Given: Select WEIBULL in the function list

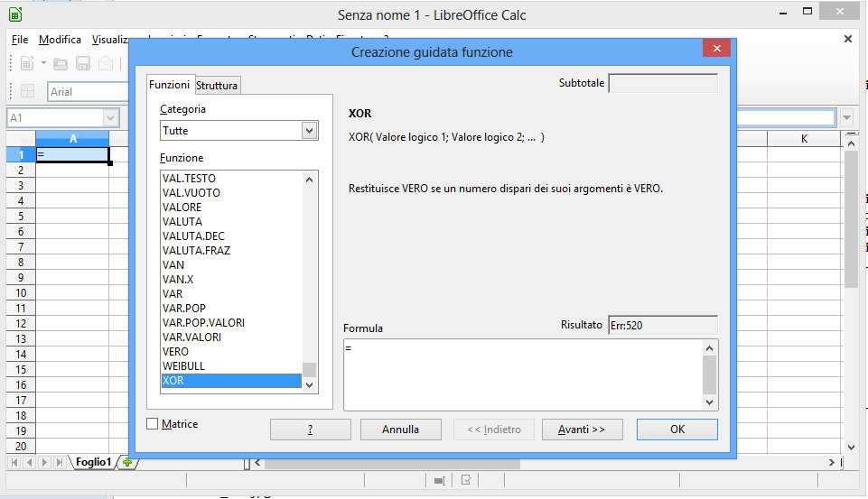Looking at the screenshot, I should coord(183,366).
